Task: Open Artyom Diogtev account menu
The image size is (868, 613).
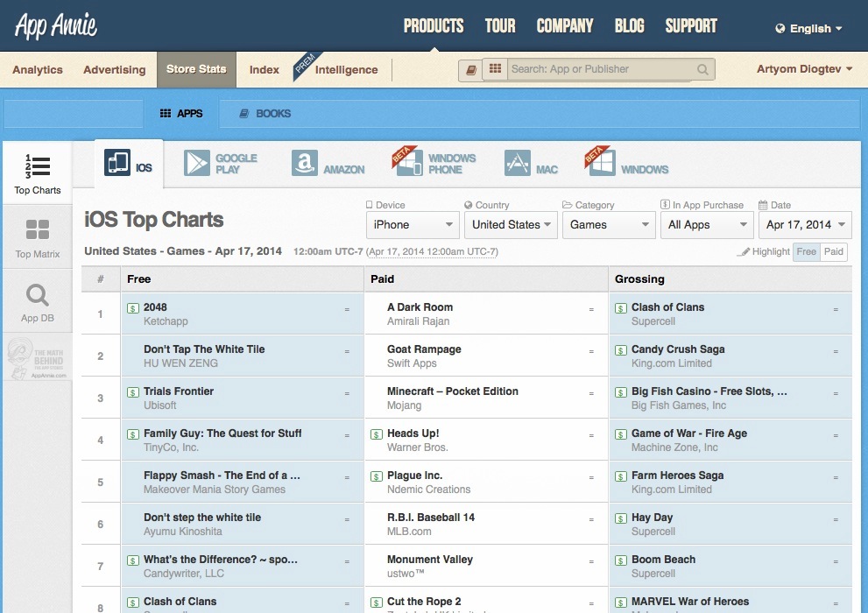Action: pyautogui.click(x=804, y=69)
